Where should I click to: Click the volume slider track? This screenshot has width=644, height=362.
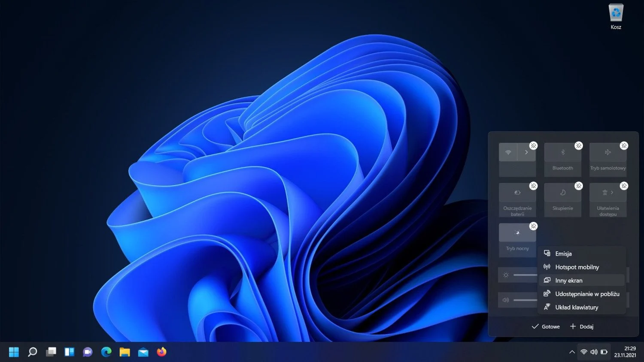tap(525, 300)
